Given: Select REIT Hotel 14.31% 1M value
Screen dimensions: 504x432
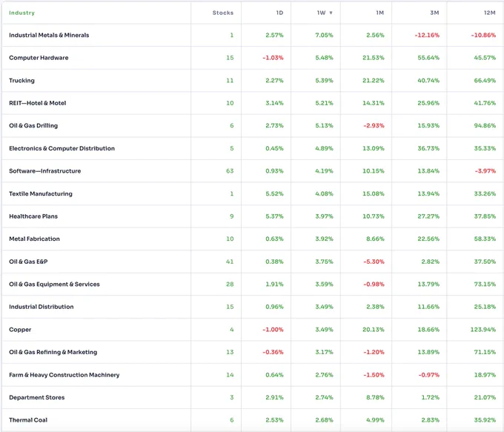Looking at the screenshot, I should pyautogui.click(x=373, y=103).
